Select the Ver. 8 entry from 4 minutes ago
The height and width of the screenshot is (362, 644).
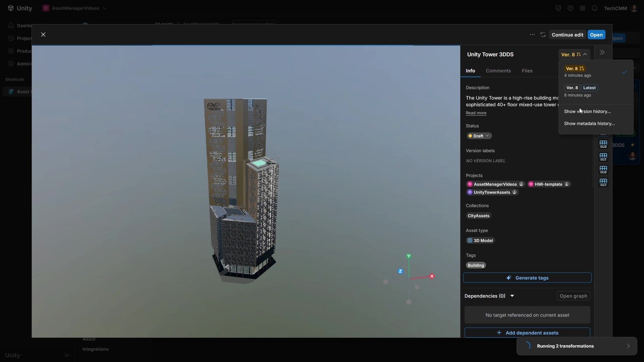click(x=595, y=72)
